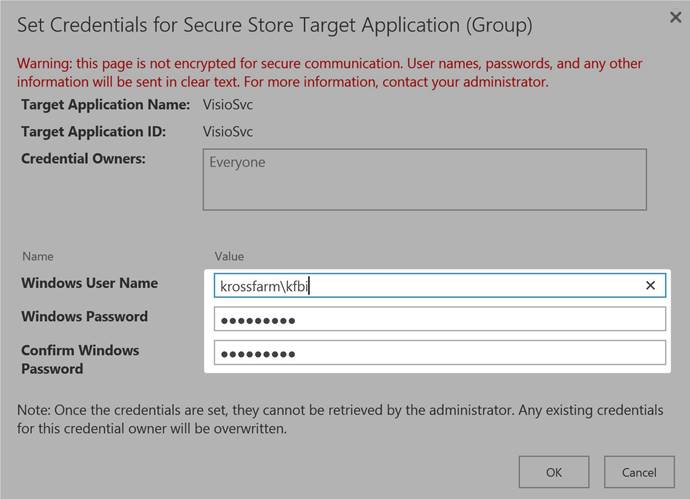
Task: Click the "Target Application ID:" label
Action: (93, 131)
